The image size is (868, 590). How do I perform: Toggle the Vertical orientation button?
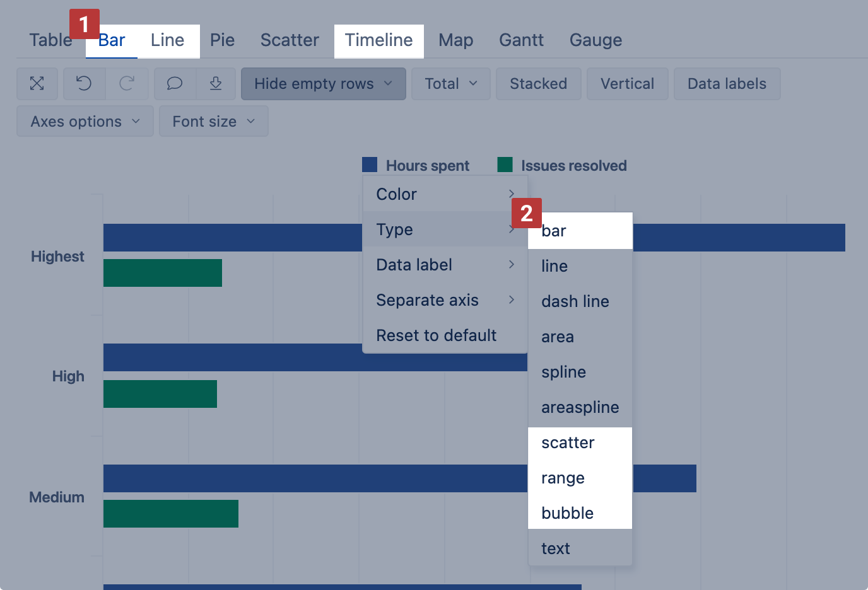(x=627, y=84)
